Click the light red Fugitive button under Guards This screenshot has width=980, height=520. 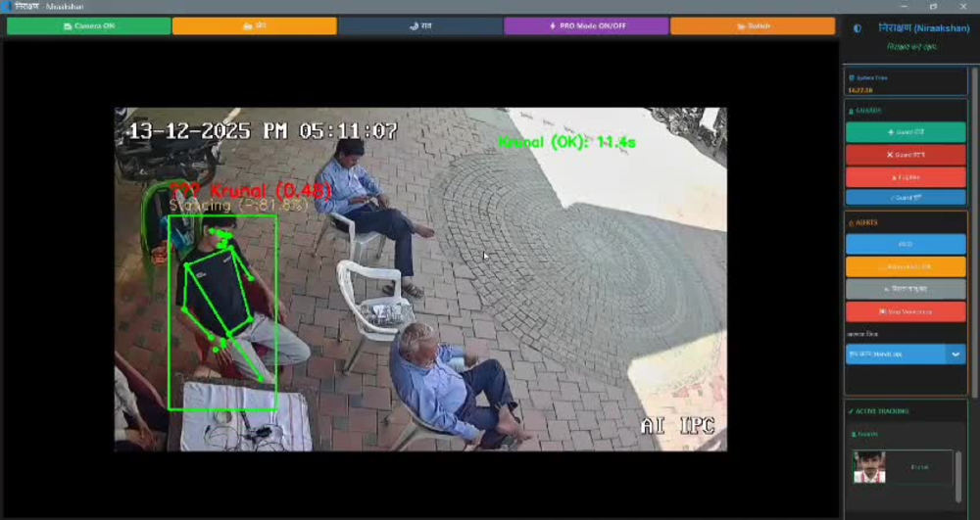906,177
